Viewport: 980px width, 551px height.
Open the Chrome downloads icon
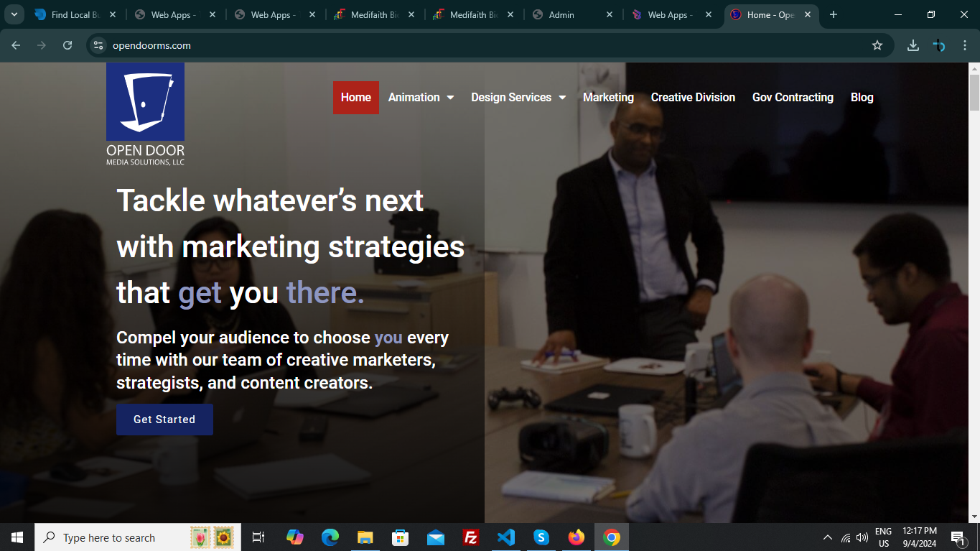[913, 45]
